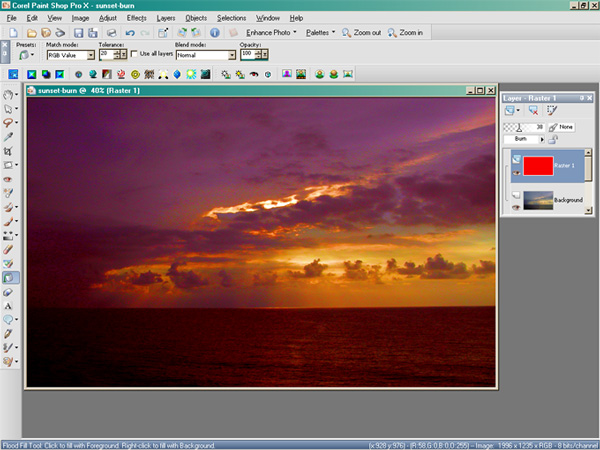600x450 pixels.
Task: Click the New file icon
Action: 14,33
